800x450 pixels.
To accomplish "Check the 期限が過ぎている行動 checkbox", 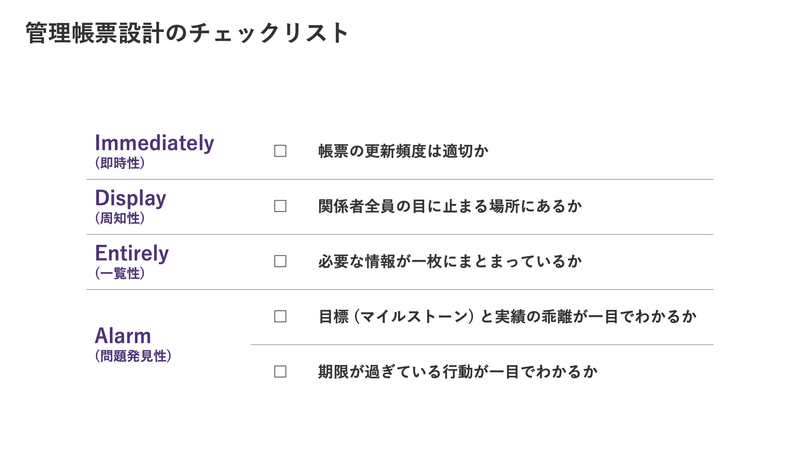I will pyautogui.click(x=280, y=371).
